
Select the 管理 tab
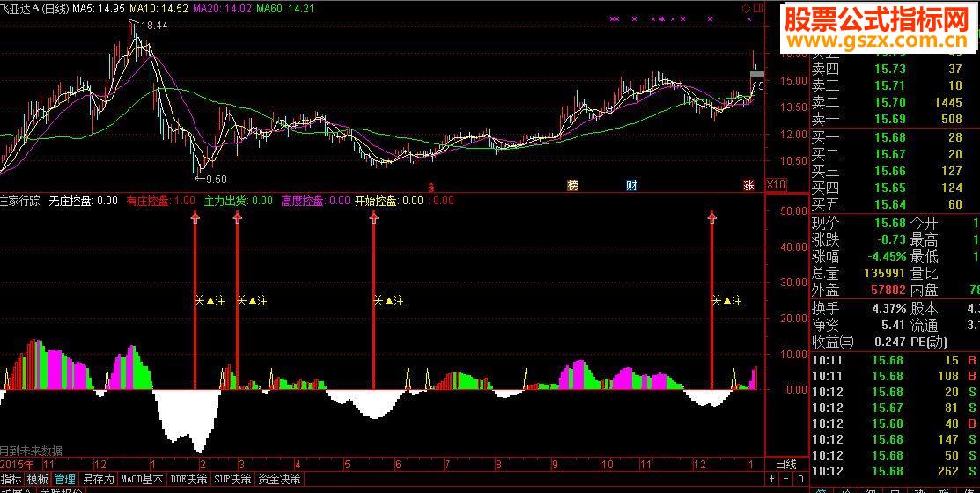pyautogui.click(x=64, y=479)
